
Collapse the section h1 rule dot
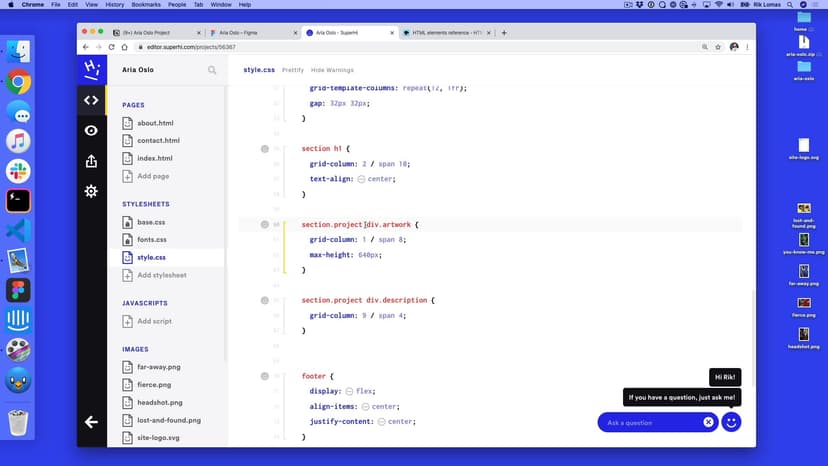click(x=265, y=148)
